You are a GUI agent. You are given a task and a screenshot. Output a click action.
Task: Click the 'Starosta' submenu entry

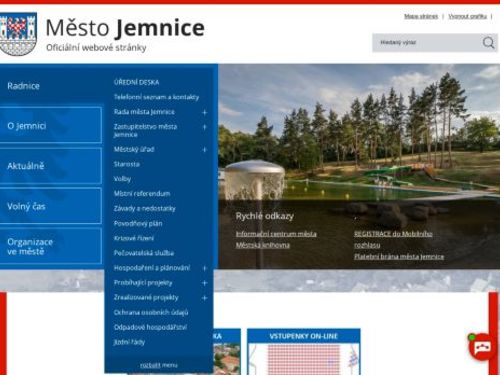(127, 164)
